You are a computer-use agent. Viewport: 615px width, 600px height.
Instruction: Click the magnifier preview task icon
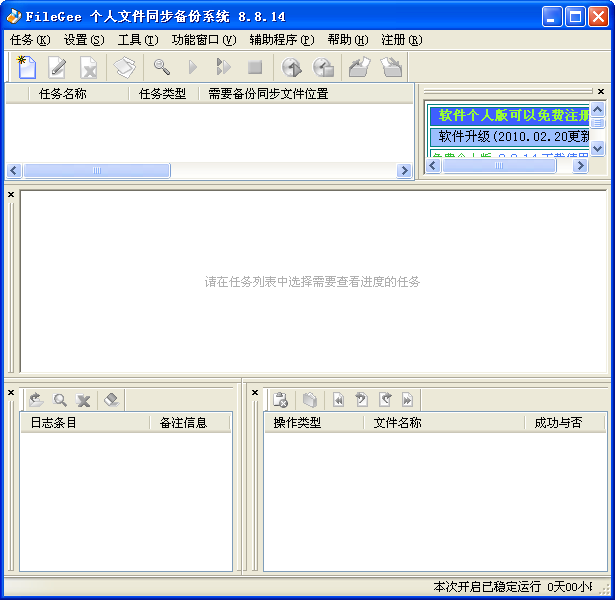162,67
